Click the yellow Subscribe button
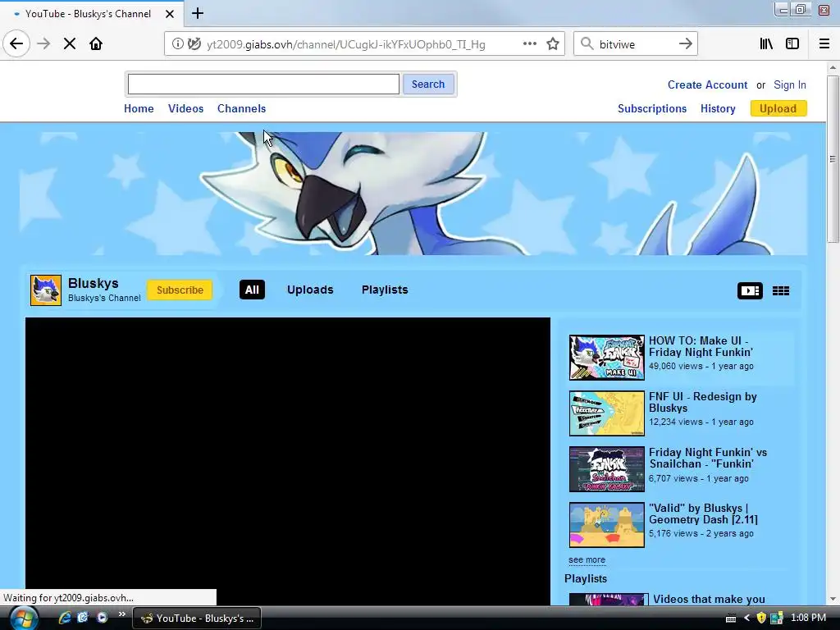The height and width of the screenshot is (630, 840). pos(180,290)
